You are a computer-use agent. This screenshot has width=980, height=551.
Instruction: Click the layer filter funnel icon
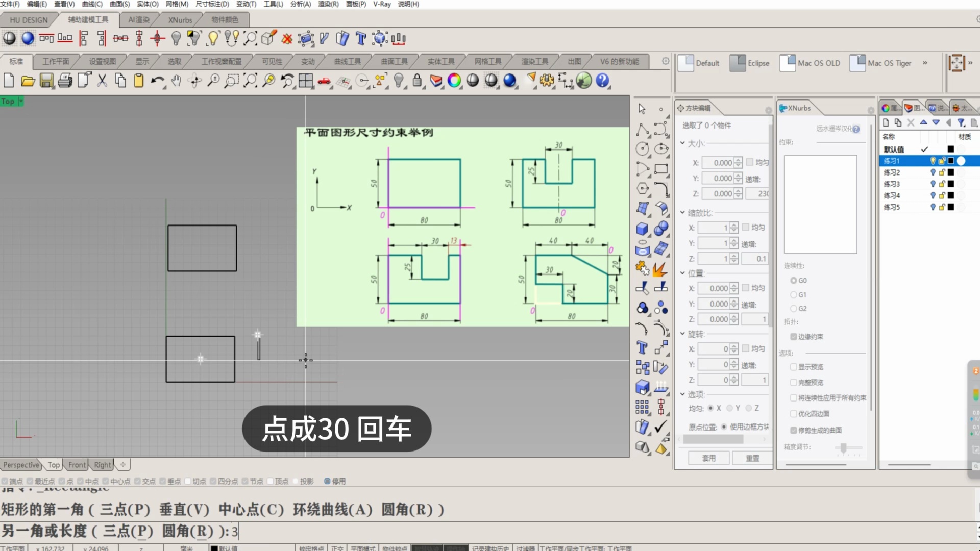tap(961, 122)
